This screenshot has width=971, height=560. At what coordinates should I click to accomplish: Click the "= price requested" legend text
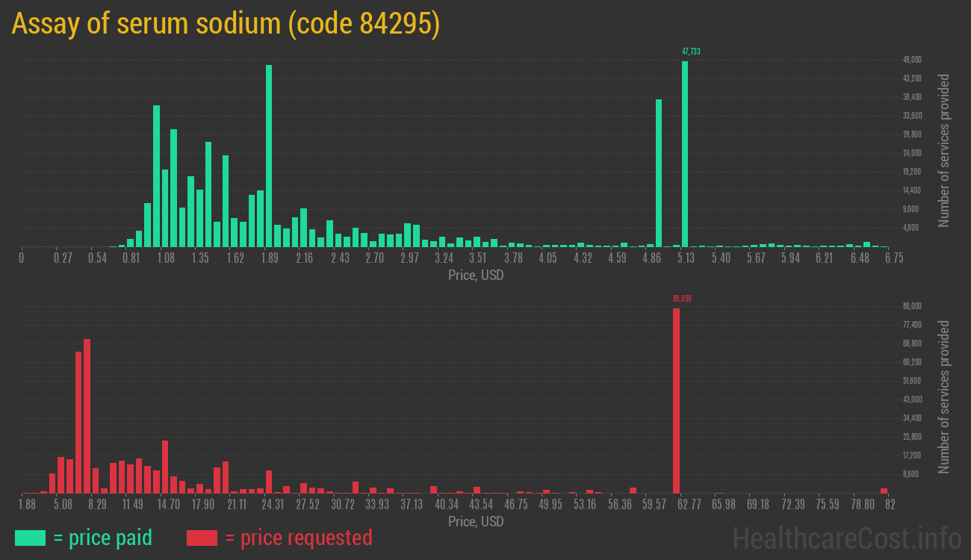point(298,538)
